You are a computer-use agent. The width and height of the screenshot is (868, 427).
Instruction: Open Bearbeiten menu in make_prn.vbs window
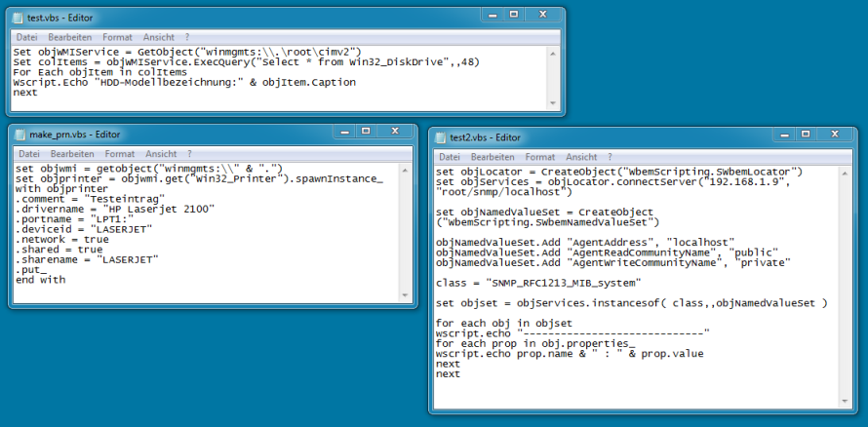72,154
